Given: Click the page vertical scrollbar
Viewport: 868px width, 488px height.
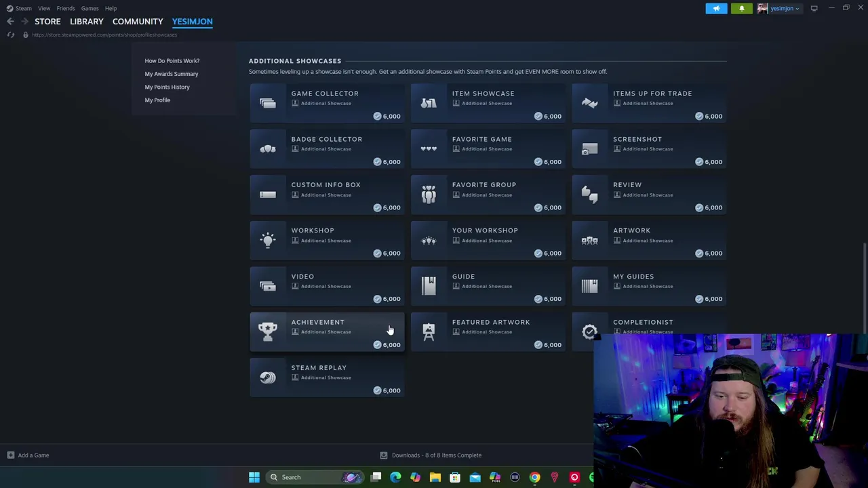Looking at the screenshot, I should [865, 288].
